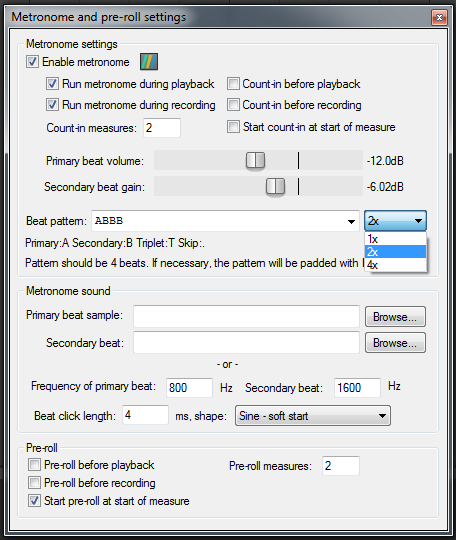Enable Count-in before playback
The image size is (456, 540).
point(233,84)
